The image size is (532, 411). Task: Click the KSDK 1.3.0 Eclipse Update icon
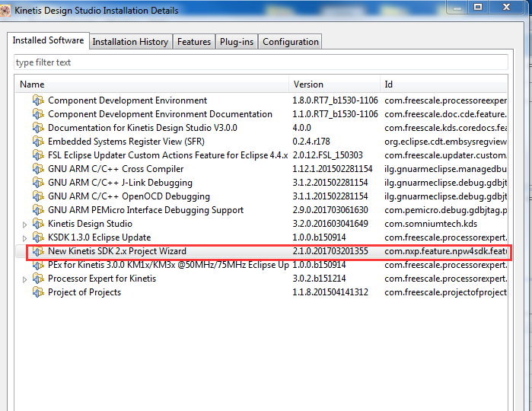click(38, 237)
